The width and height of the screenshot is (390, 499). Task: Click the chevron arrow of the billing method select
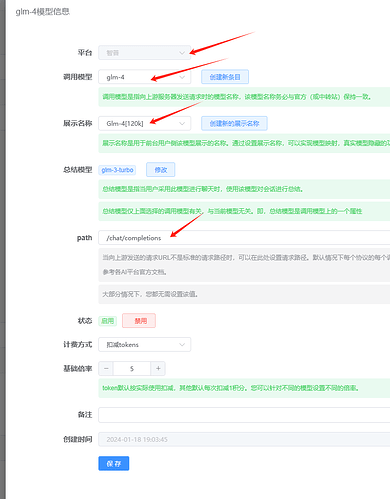tap(182, 344)
